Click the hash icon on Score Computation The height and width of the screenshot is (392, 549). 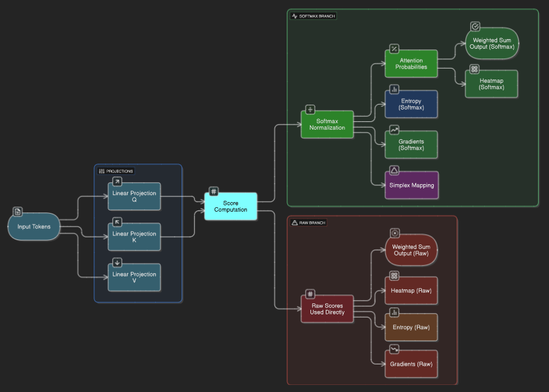pyautogui.click(x=214, y=191)
